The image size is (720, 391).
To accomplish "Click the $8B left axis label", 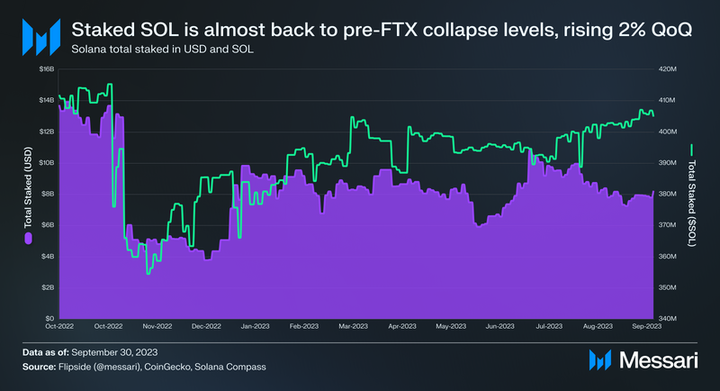I will [48, 194].
